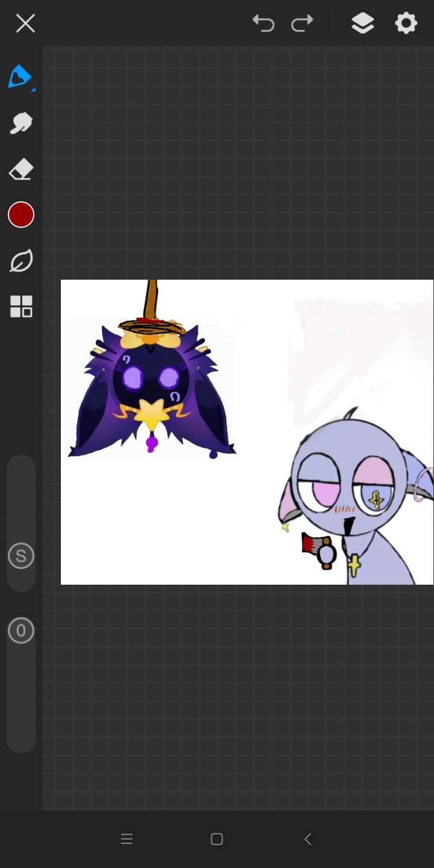
Task: Select the blue pen brush tool
Action: click(x=19, y=77)
